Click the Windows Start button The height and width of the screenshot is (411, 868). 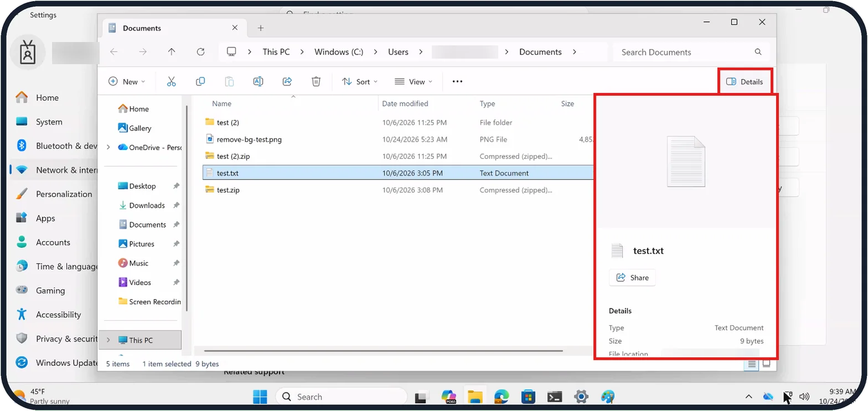(260, 397)
